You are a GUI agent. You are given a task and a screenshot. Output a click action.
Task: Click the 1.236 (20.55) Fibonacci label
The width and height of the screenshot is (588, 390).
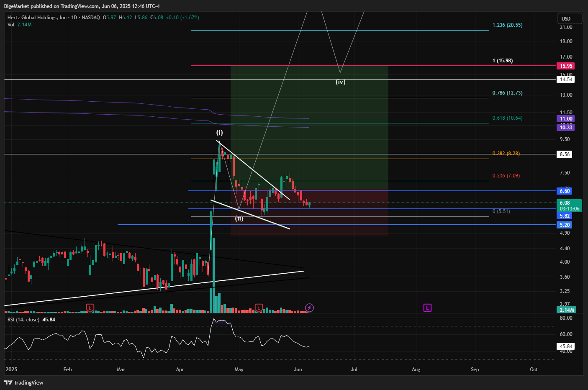pyautogui.click(x=507, y=25)
